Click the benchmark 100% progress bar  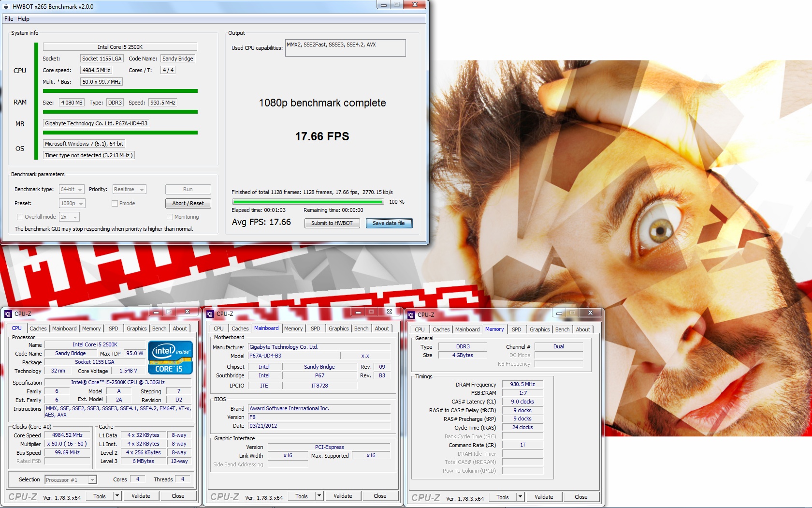coord(308,202)
